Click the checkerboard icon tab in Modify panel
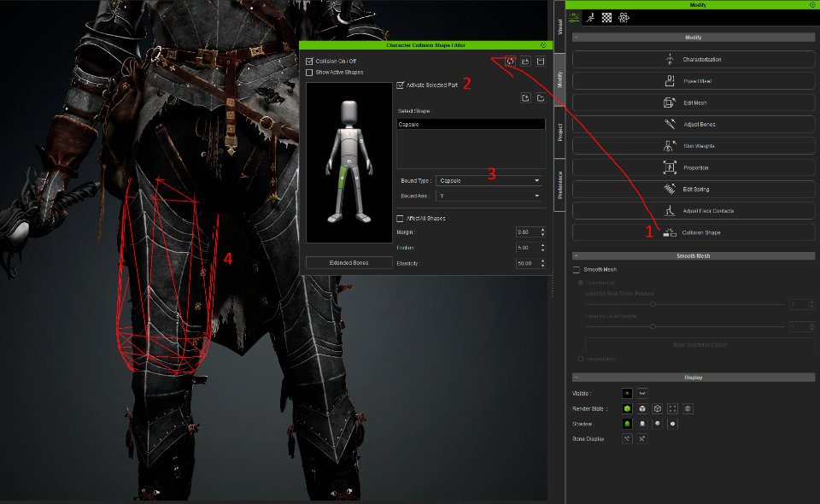The height and width of the screenshot is (504, 820). point(606,17)
